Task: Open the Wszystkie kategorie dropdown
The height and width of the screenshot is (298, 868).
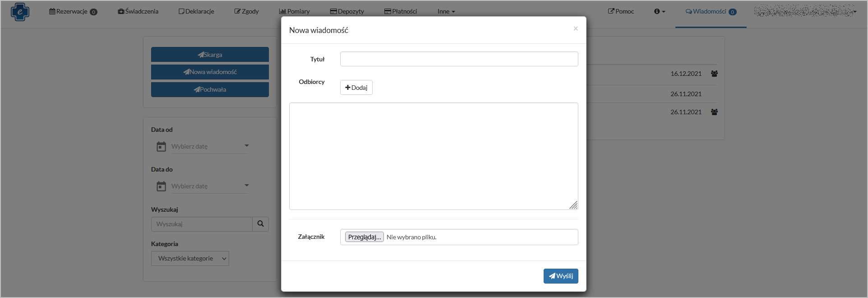Action: 190,258
